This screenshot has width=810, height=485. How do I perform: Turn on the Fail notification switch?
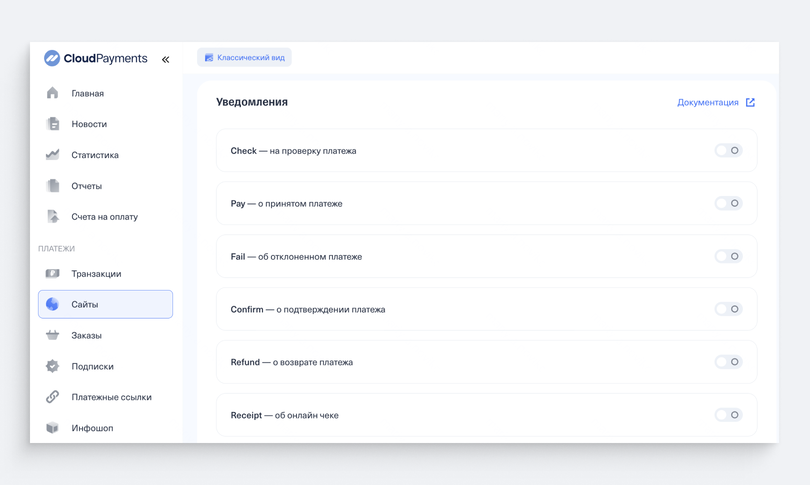point(728,256)
